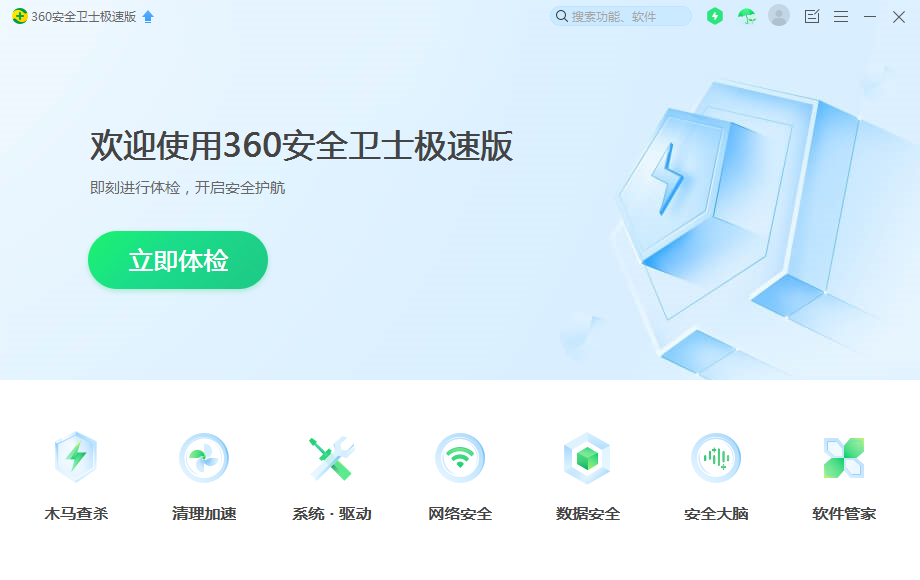Open the 软件管家 clover icon
The width and height of the screenshot is (920, 580).
click(844, 457)
